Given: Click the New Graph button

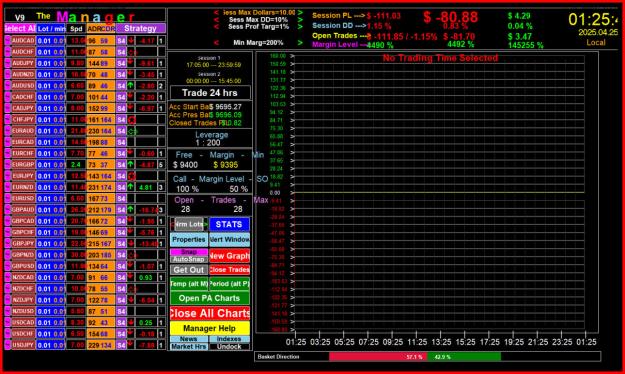Looking at the screenshot, I should point(230,256).
